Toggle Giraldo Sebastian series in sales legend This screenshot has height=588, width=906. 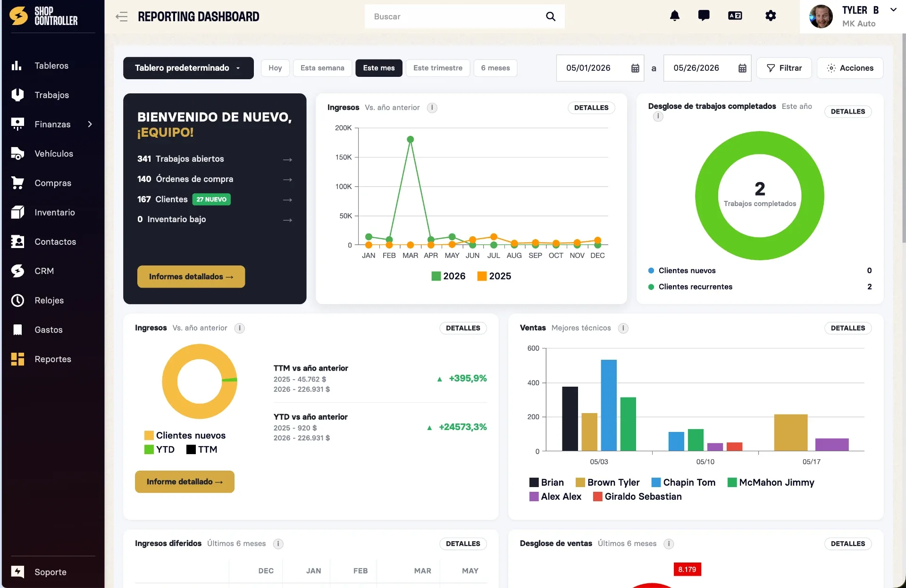(x=637, y=497)
